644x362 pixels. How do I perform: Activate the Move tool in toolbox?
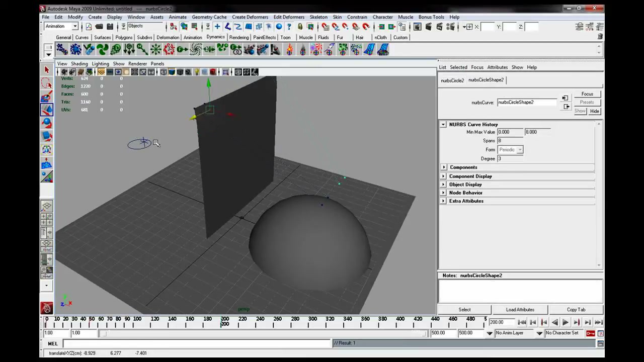tap(47, 110)
